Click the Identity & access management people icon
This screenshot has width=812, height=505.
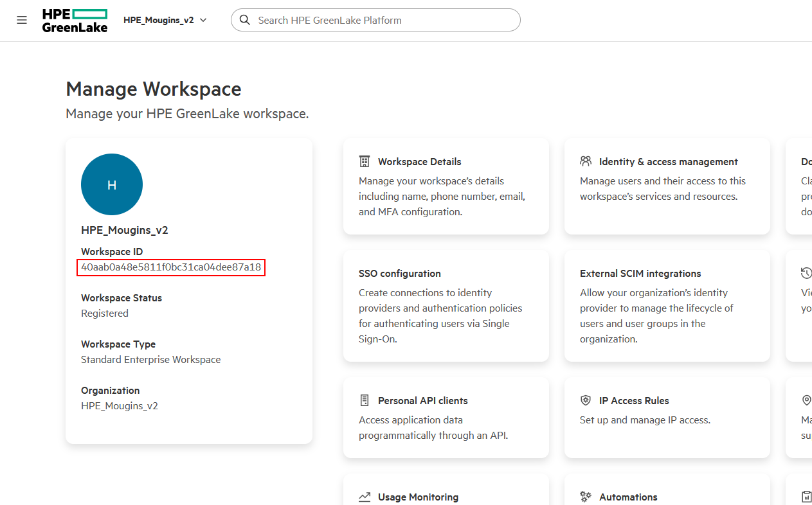pos(586,161)
